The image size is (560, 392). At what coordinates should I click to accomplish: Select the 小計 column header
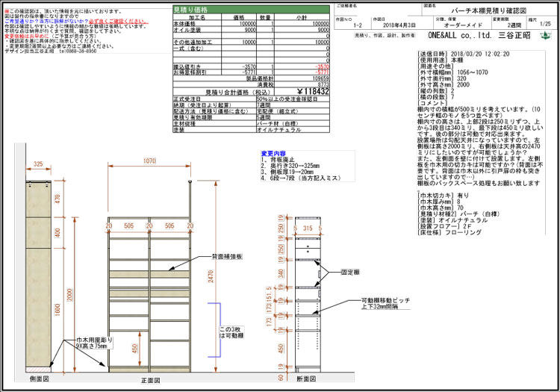[301, 17]
